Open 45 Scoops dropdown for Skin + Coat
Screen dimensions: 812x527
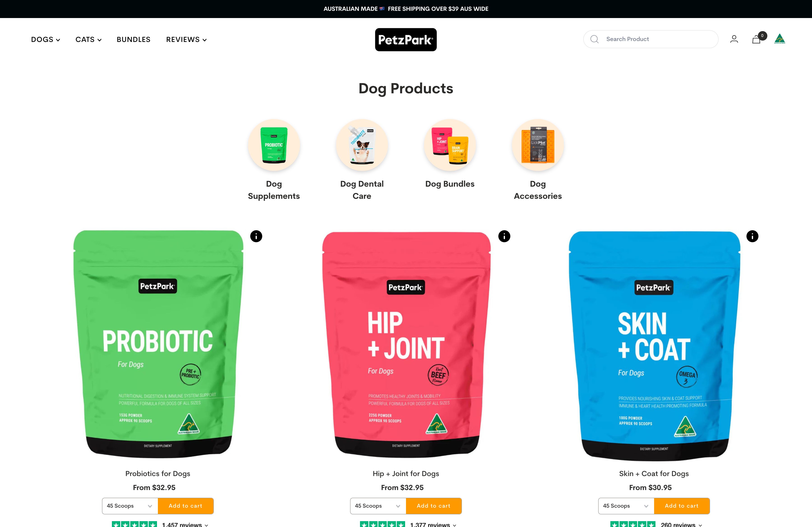pyautogui.click(x=626, y=506)
